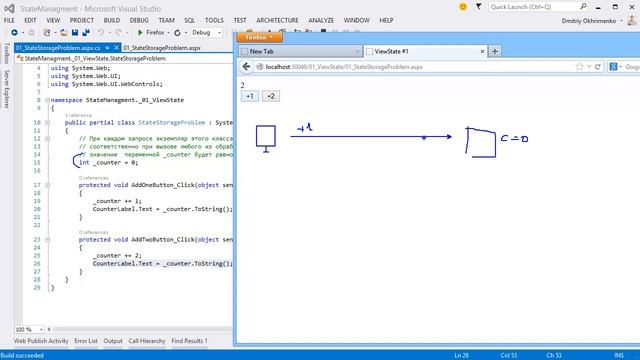
Task: Click the Quick Launch magnifier icon
Action: pos(583,7)
